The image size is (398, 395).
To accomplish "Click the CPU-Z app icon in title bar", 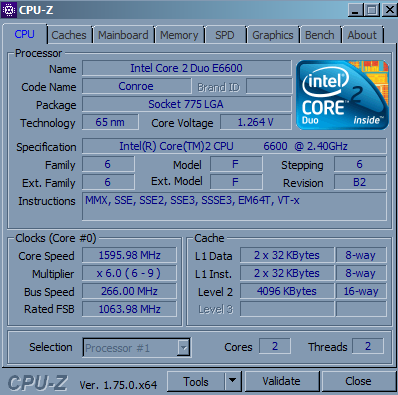I will point(9,10).
